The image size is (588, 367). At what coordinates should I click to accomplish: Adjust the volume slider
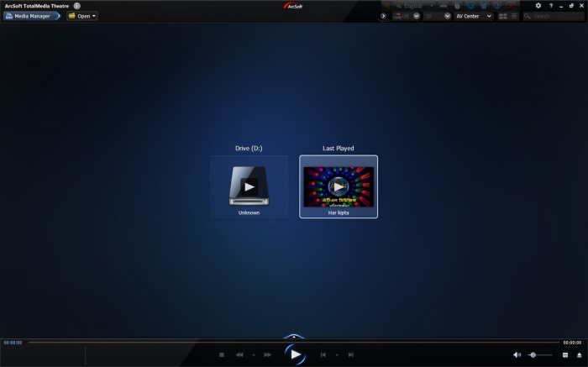pos(540,354)
